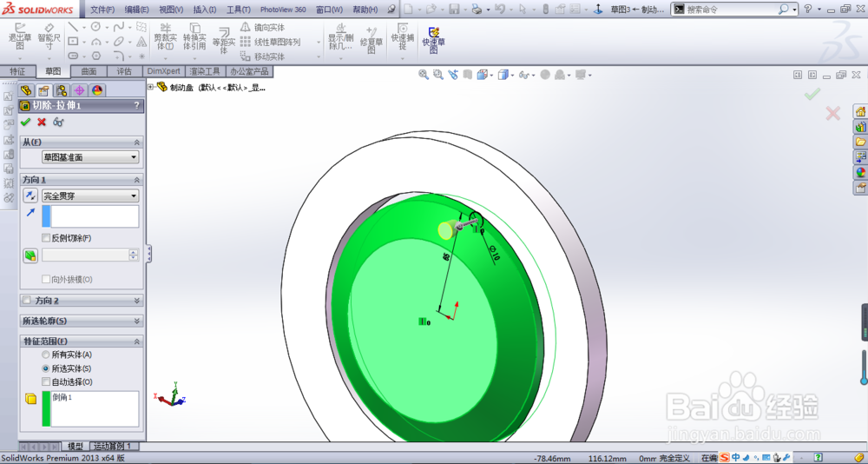Open the Smart Dimension dropdown arrow
868x464 pixels.
coord(49,57)
